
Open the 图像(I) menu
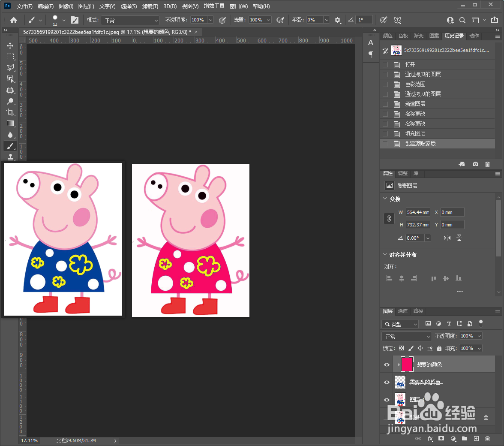66,6
